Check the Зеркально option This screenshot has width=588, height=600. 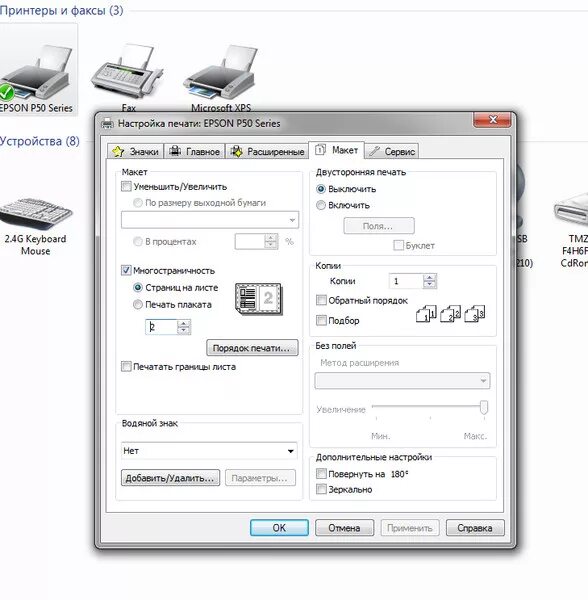point(321,489)
